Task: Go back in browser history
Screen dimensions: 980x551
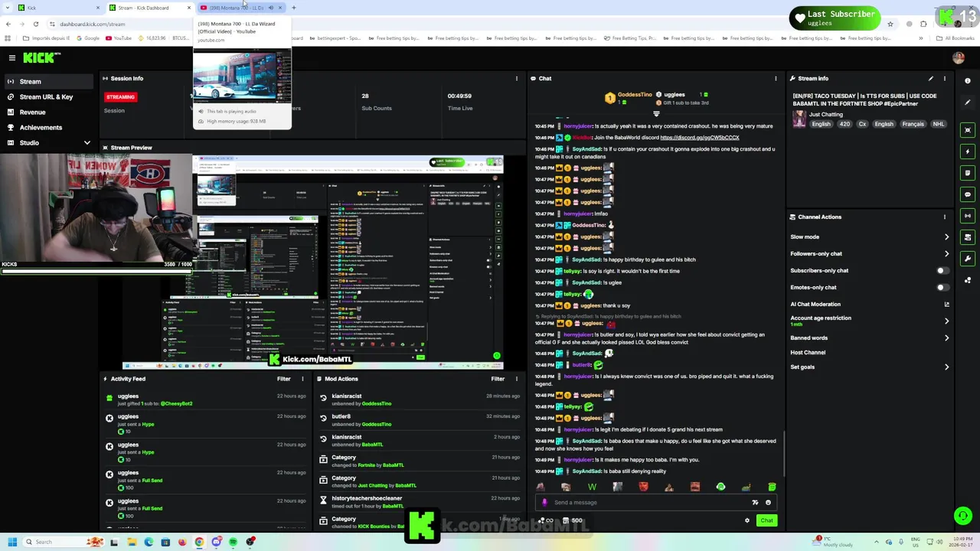Action: [8, 24]
